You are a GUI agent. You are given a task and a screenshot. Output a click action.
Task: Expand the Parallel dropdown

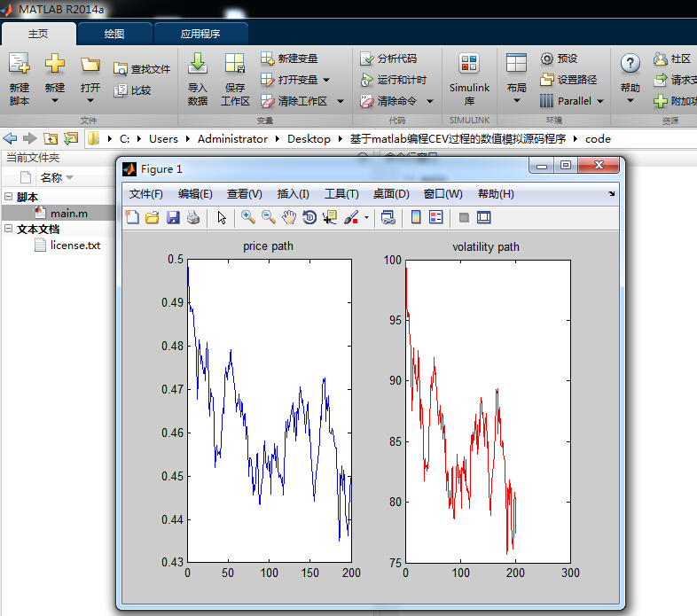coord(600,101)
